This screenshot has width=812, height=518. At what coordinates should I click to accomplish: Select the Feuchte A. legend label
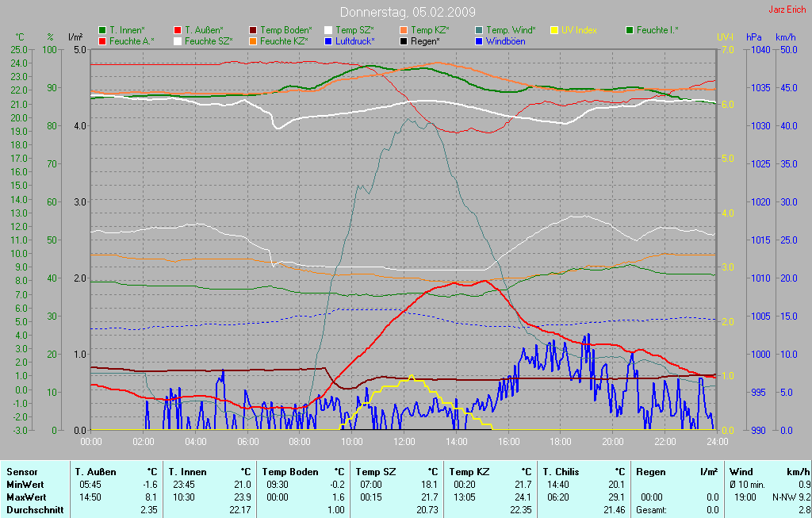[132, 40]
